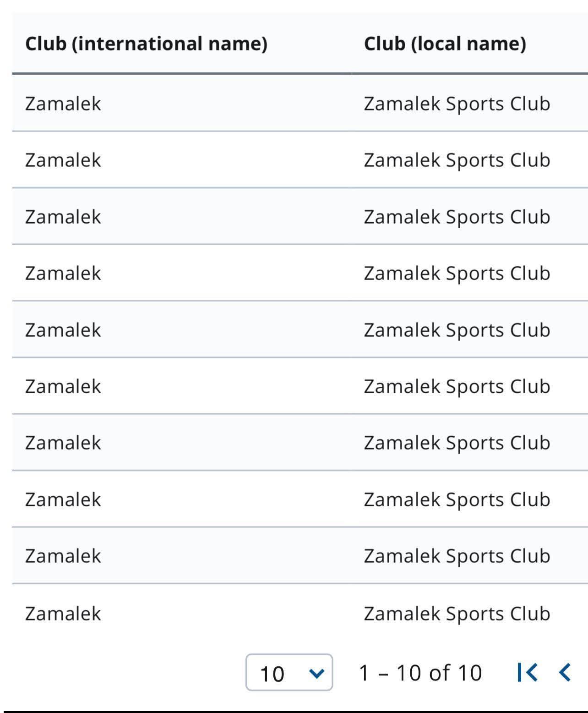
Task: Select the third row's Zamalek international name
Action: (x=63, y=217)
